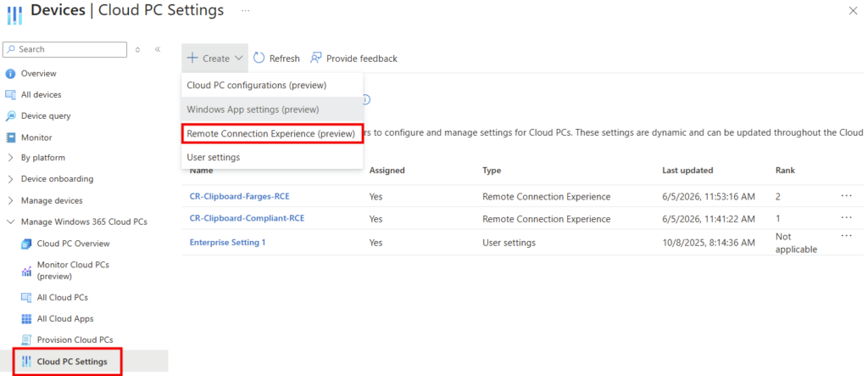Click Provide feedback button label
868x376 pixels.
pos(362,59)
